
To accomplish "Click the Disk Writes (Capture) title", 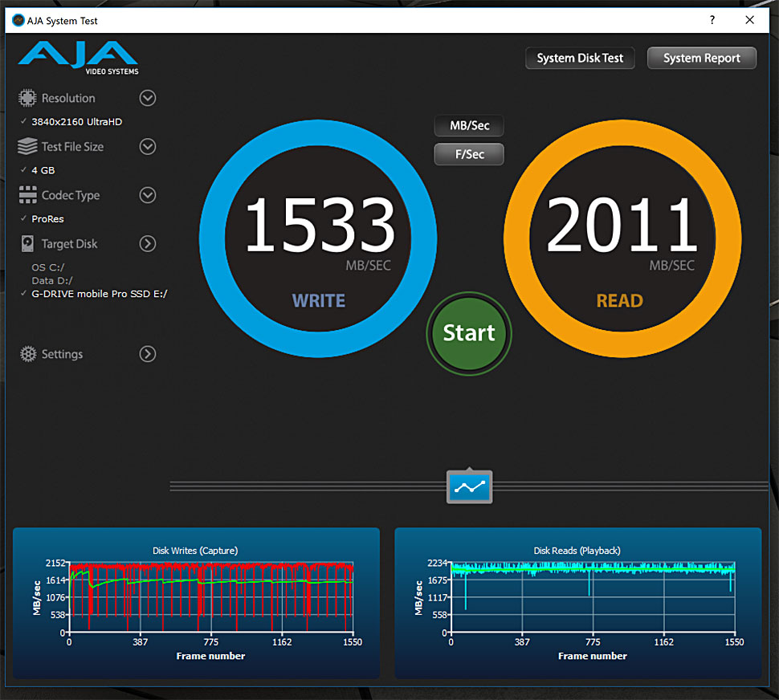I will pyautogui.click(x=195, y=551).
